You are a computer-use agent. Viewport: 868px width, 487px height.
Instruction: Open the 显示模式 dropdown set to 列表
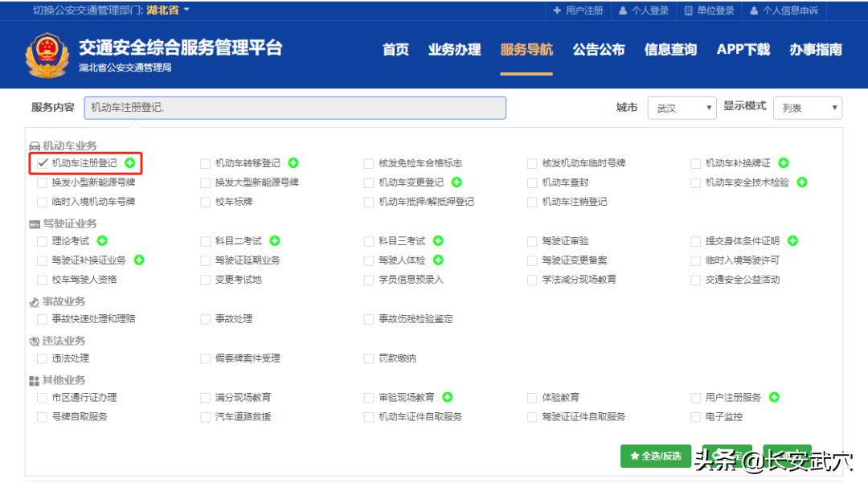pos(807,107)
